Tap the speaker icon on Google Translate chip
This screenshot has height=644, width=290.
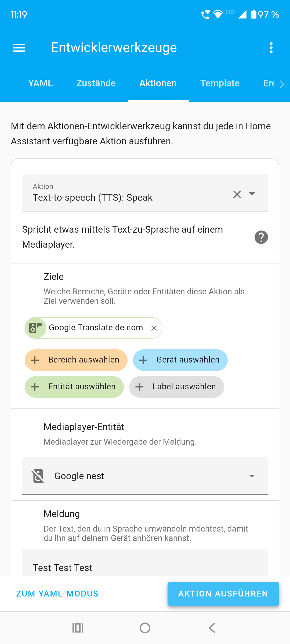coord(35,328)
